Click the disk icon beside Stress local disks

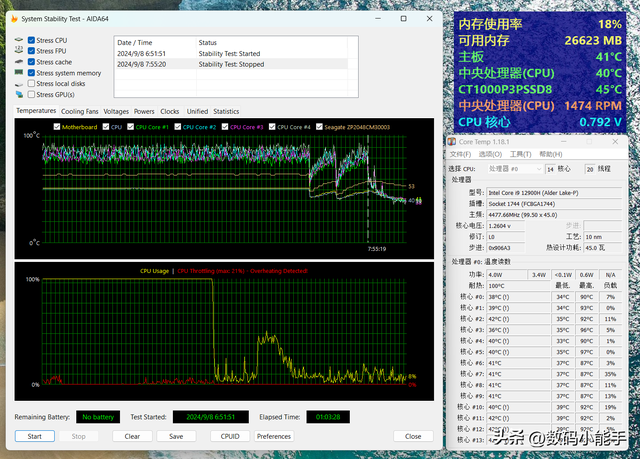[x=19, y=84]
